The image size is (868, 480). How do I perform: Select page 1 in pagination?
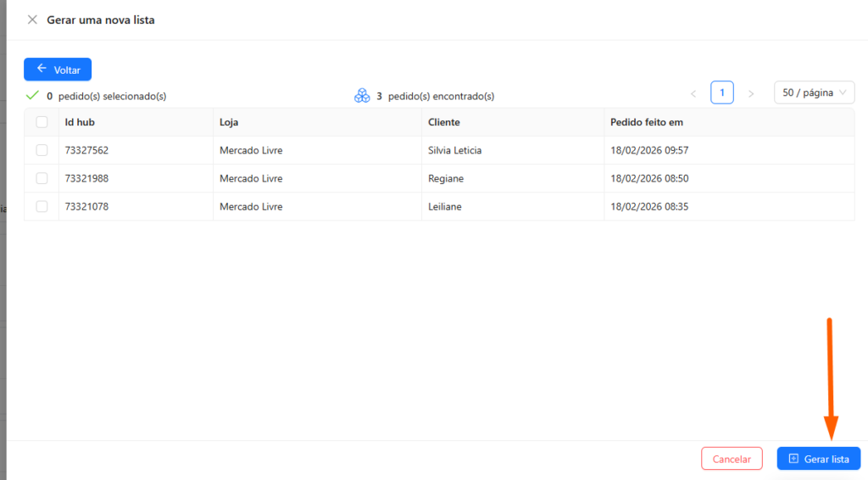point(721,92)
